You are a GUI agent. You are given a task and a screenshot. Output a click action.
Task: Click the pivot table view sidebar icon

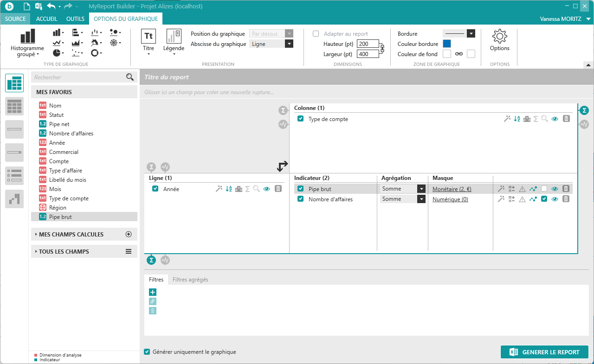point(14,83)
